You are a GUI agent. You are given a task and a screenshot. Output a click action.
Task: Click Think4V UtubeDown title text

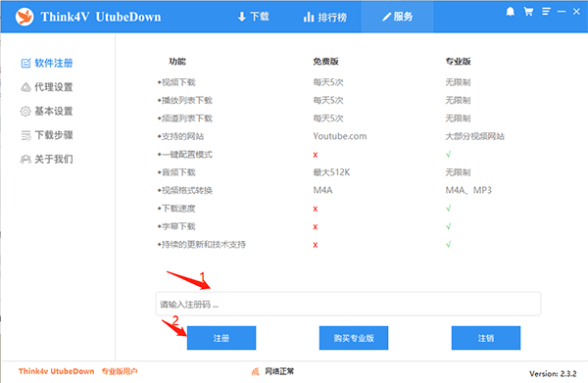point(101,17)
